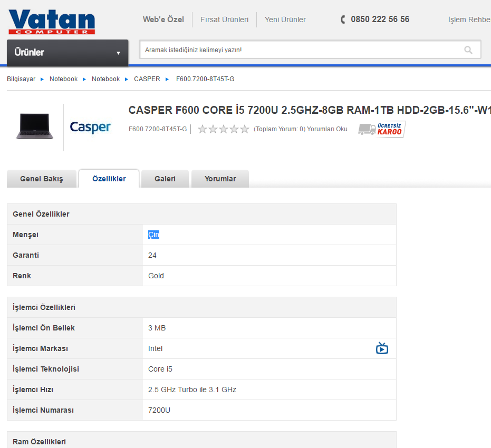Click Yorumları Oku link
This screenshot has height=448, width=491.
click(327, 129)
